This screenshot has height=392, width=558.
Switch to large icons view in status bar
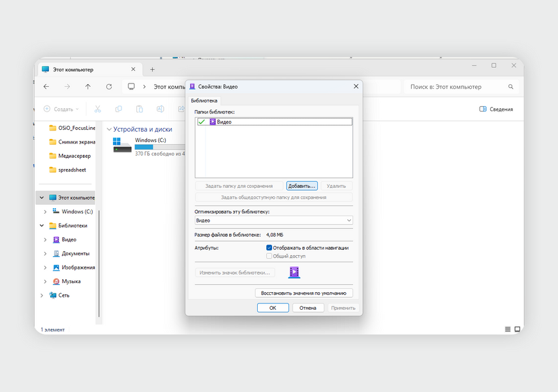(x=517, y=329)
